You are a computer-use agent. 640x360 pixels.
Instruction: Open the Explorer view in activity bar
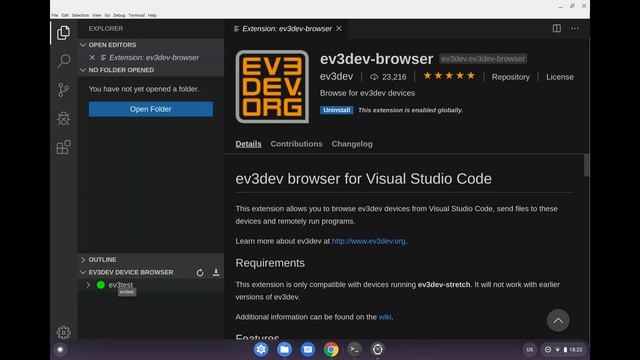click(x=63, y=33)
